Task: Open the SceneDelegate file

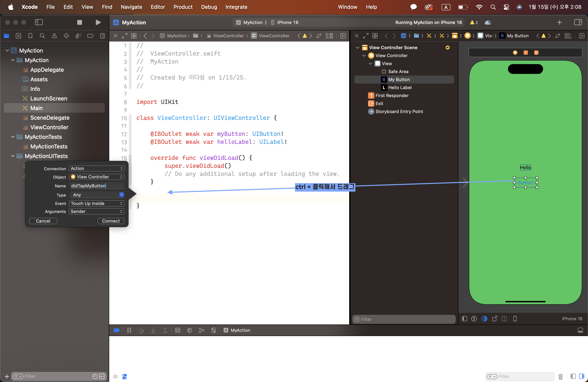Action: [50, 118]
